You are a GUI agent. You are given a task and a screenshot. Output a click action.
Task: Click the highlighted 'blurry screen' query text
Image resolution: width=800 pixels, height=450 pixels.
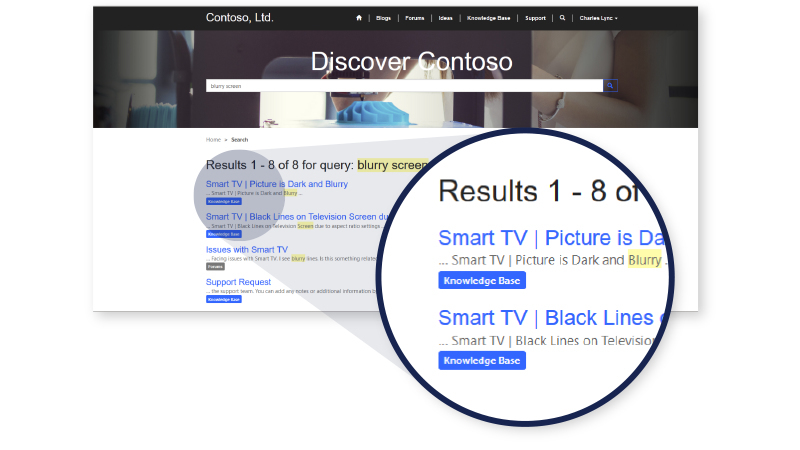click(x=392, y=165)
